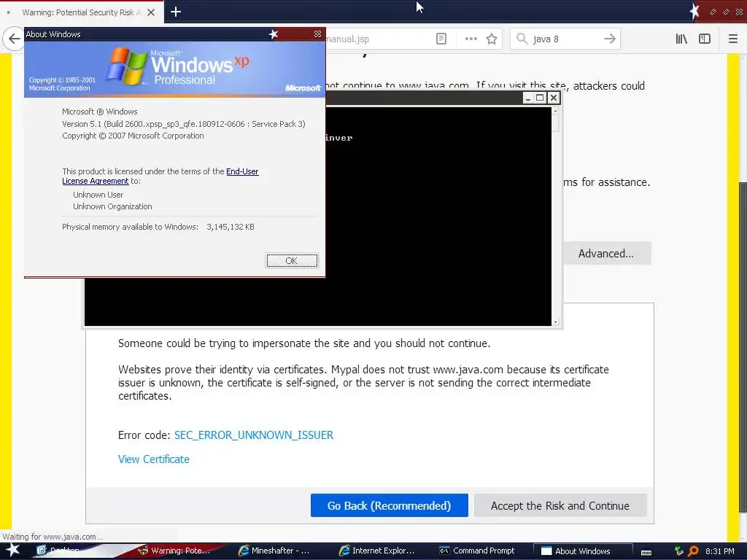Click Go Back (Recommended) button
The image size is (747, 560).
point(389,505)
